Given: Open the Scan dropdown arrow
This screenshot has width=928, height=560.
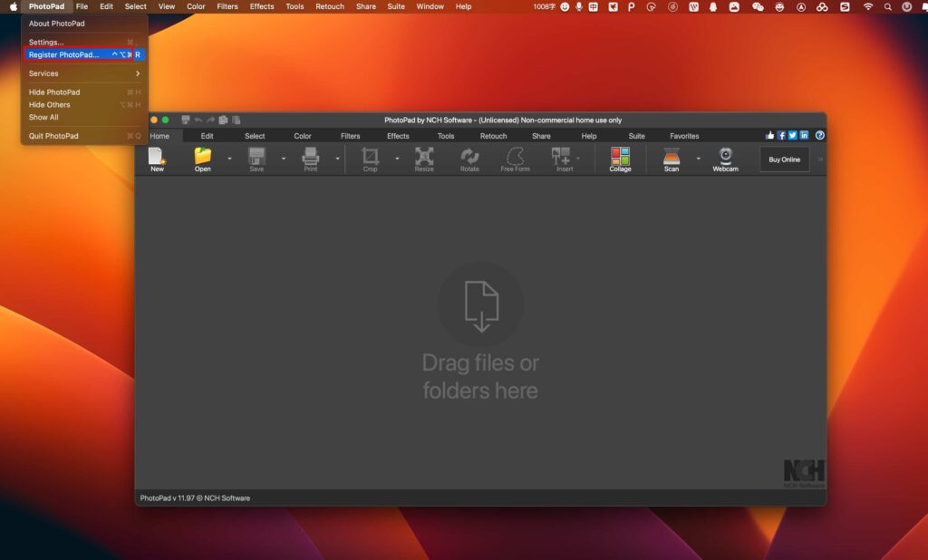Looking at the screenshot, I should point(696,159).
